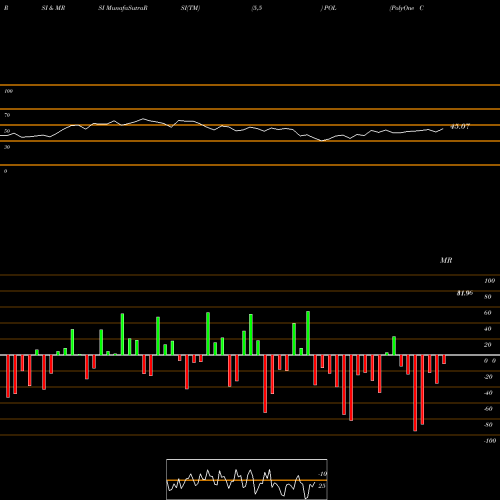Click the RSI value 45.07
This screenshot has width=500, height=500.
tap(460, 126)
